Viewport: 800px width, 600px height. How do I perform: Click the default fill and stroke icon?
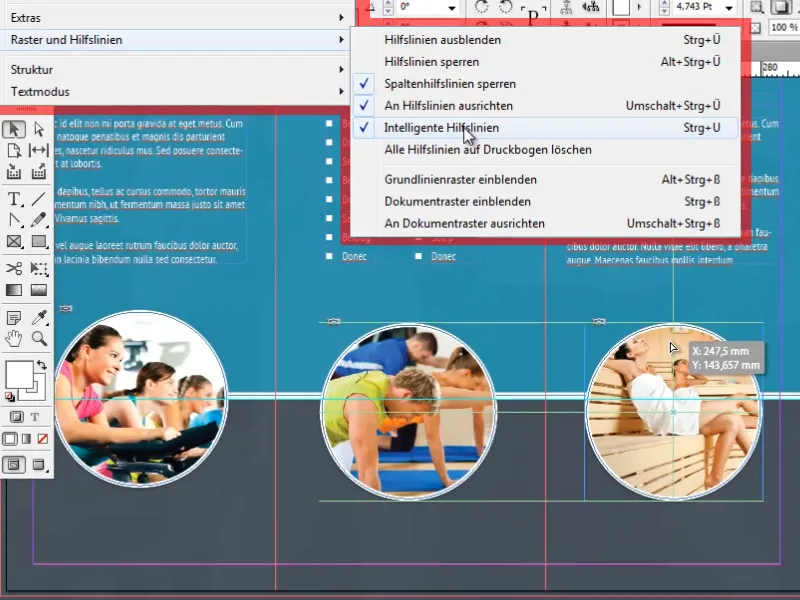coord(9,397)
